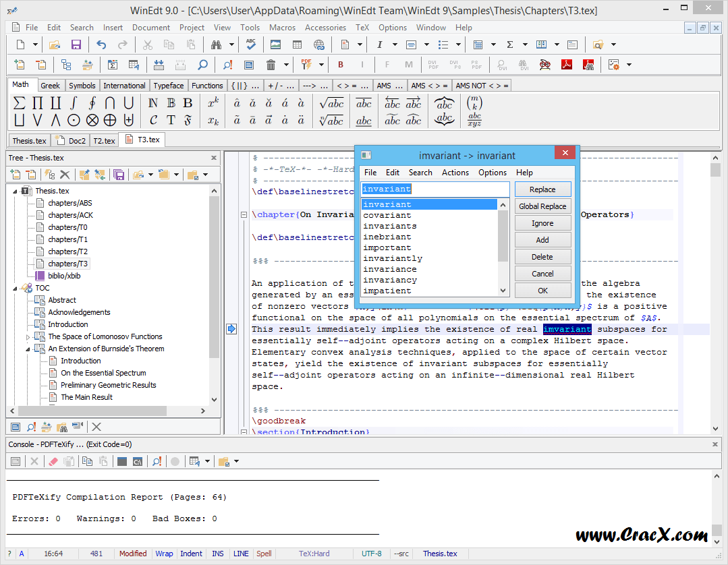Insert the binomial m over k symbol
The width and height of the screenshot is (728, 565).
pos(474,103)
